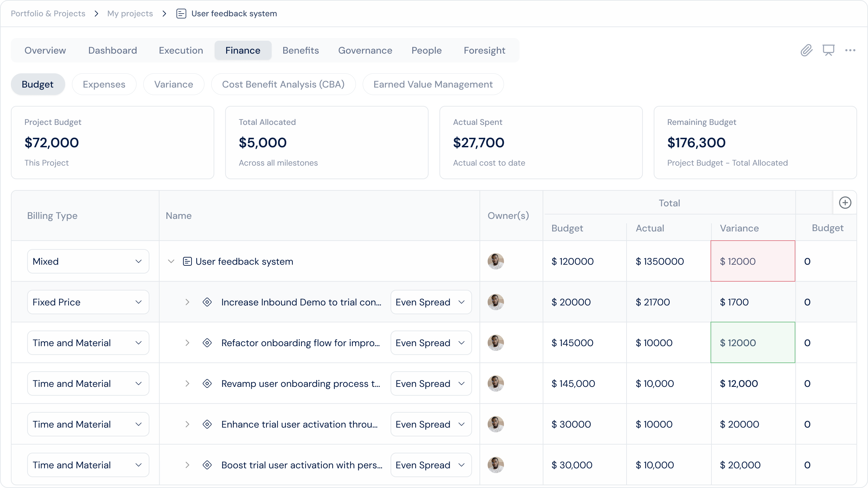Screen dimensions: 868x488
Task: Open billing type dropdown for Refactor onboarding row
Action: pyautogui.click(x=88, y=343)
